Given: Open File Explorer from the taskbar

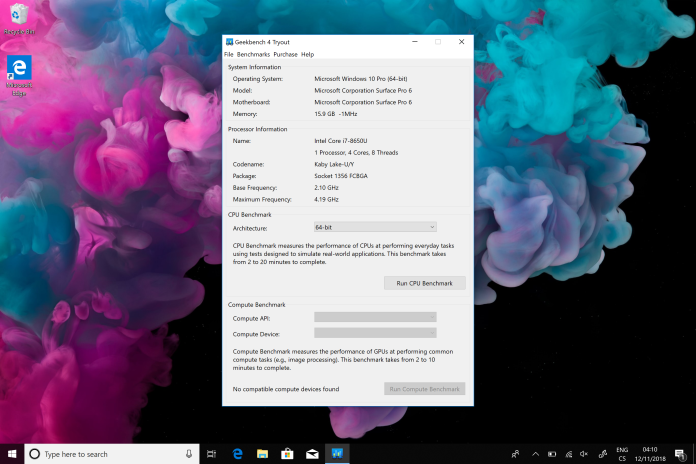Looking at the screenshot, I should coord(262,454).
